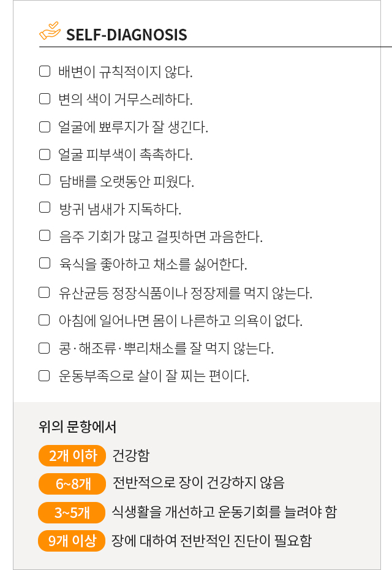Enable the '운동부족으로 살이 잘 찌는' checkbox

pyautogui.click(x=44, y=375)
